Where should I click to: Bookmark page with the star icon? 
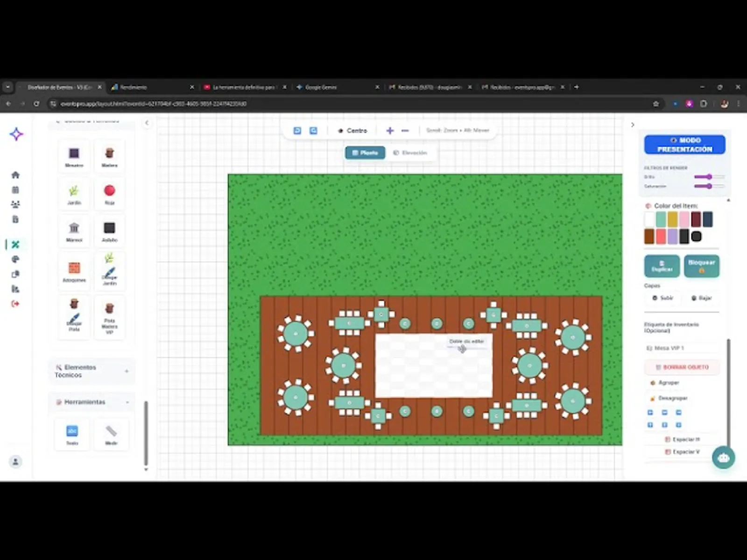[655, 104]
